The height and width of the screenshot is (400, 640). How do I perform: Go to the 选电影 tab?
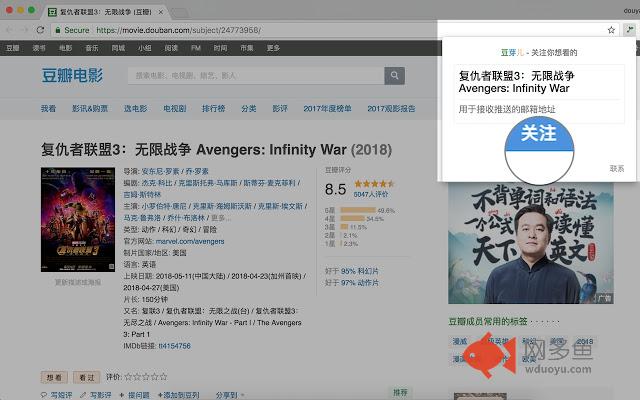pos(136,109)
